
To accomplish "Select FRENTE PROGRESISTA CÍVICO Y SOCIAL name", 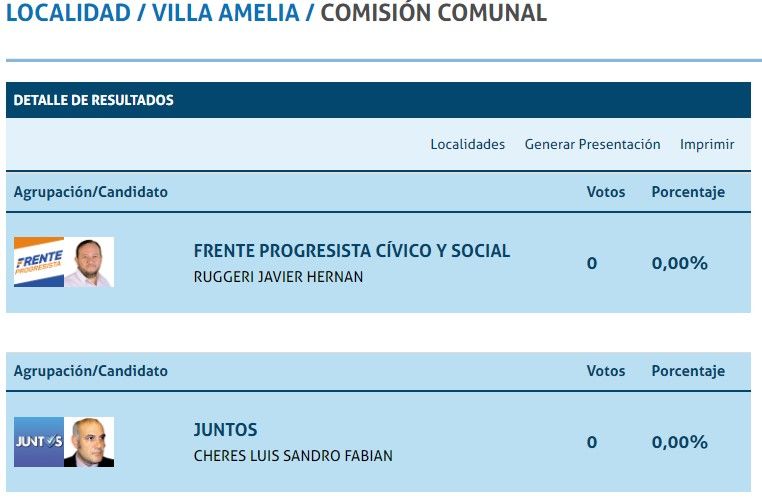I will click(x=351, y=251).
